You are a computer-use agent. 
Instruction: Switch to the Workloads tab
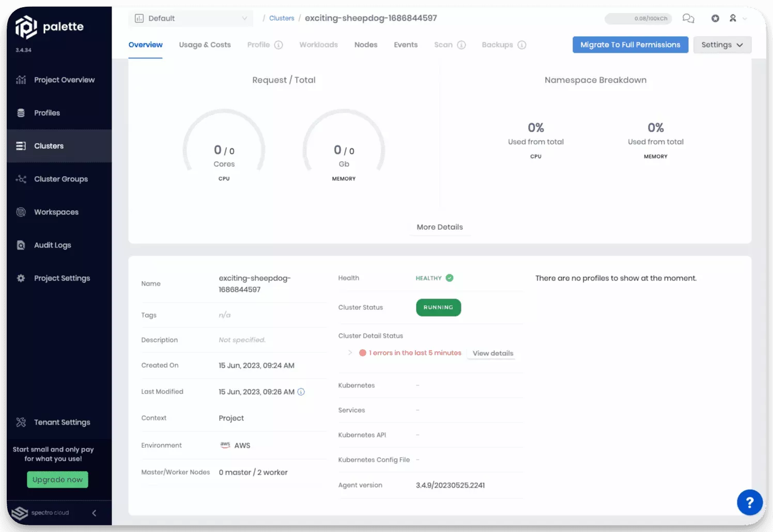pos(318,44)
